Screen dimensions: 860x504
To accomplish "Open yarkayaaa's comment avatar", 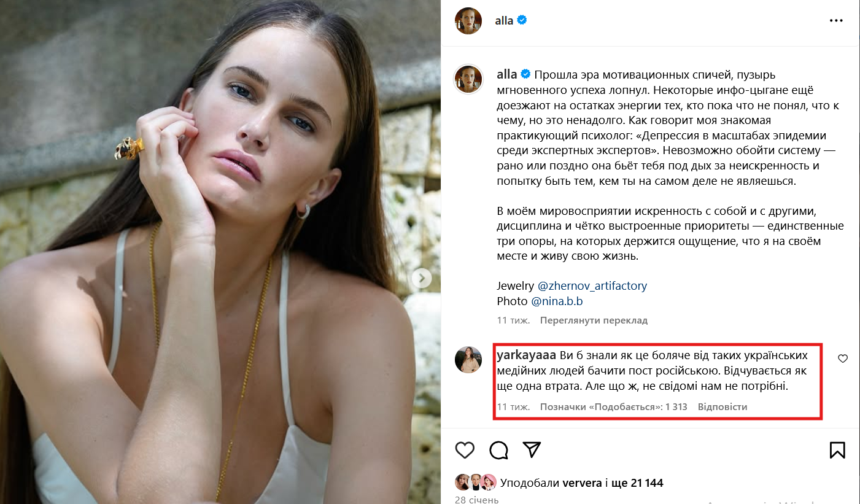I will click(x=468, y=359).
